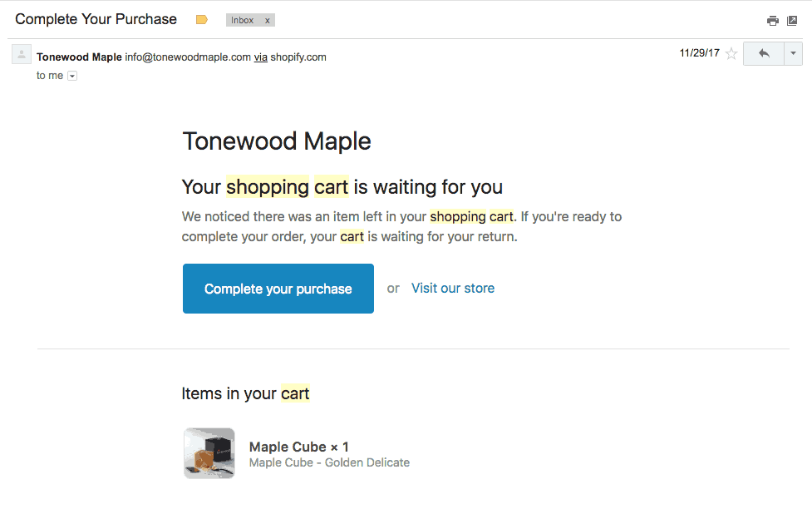Click the info@tonewoodmaple.com sender address
This screenshot has width=812, height=514.
tap(188, 57)
